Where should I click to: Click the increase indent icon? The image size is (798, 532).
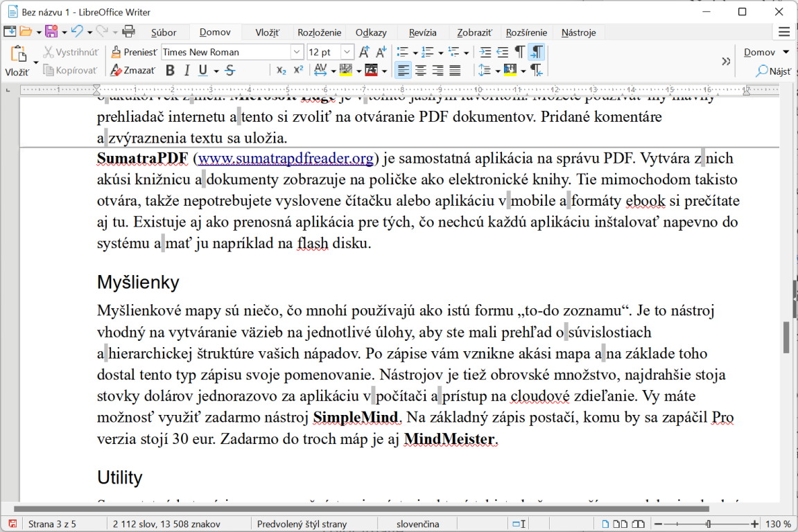485,52
